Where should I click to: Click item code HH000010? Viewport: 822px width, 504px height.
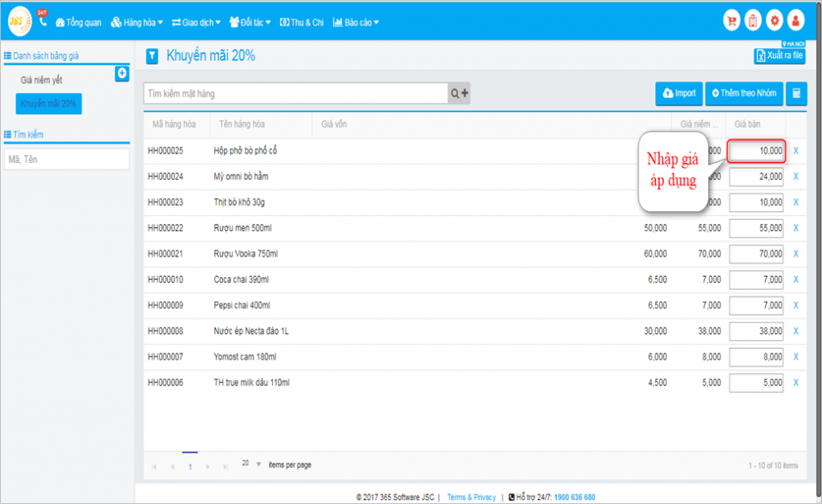[x=165, y=280]
